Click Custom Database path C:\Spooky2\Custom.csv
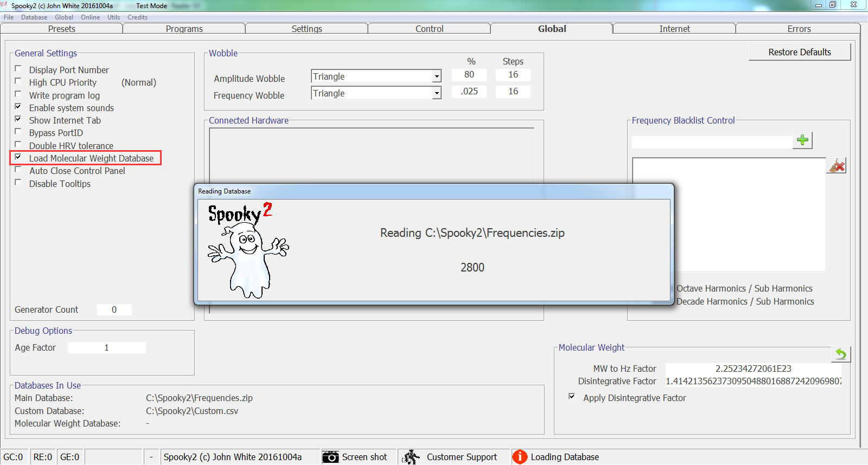This screenshot has width=868, height=465. coord(192,411)
